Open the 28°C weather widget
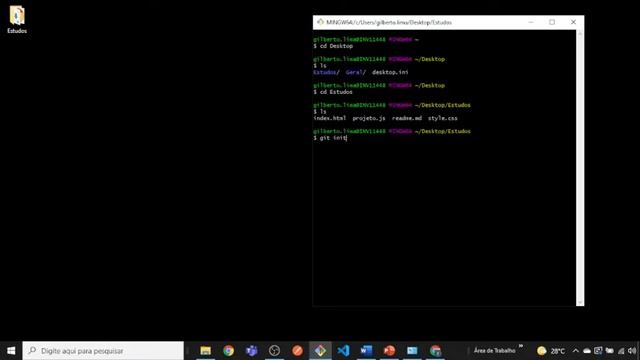Screen dimensions: 640x360 [551, 351]
